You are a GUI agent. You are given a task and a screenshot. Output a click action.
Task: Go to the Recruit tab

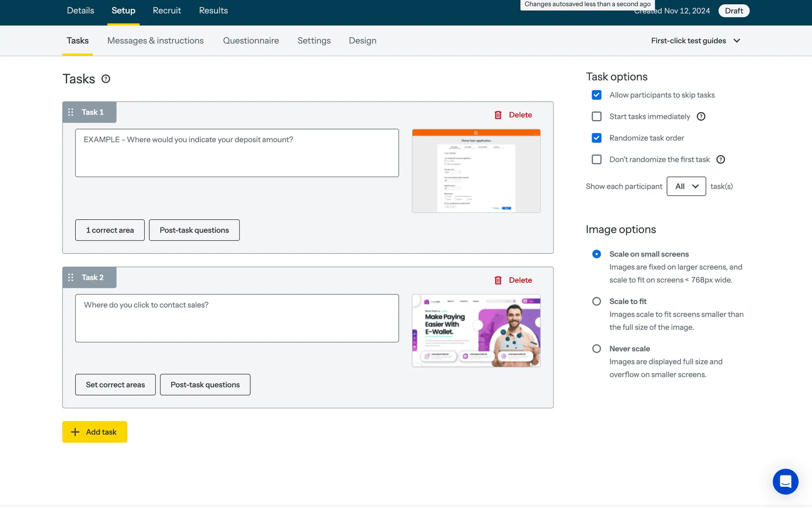point(167,11)
